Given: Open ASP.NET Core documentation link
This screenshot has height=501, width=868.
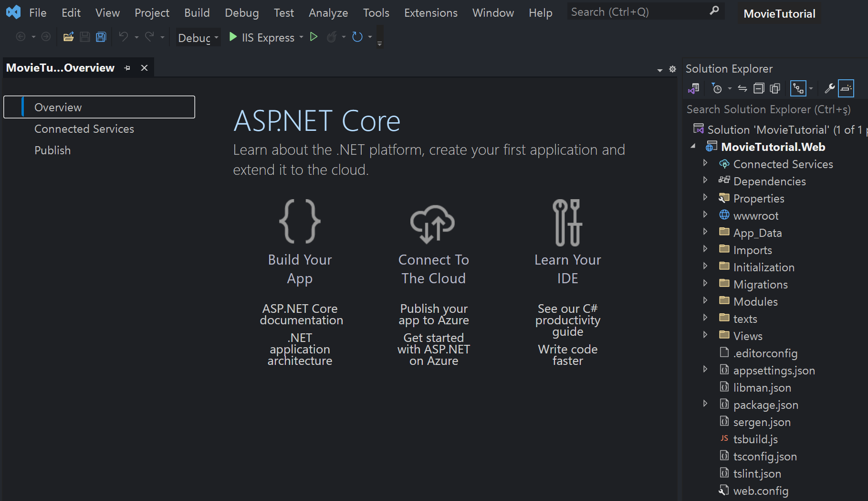Looking at the screenshot, I should click(300, 314).
